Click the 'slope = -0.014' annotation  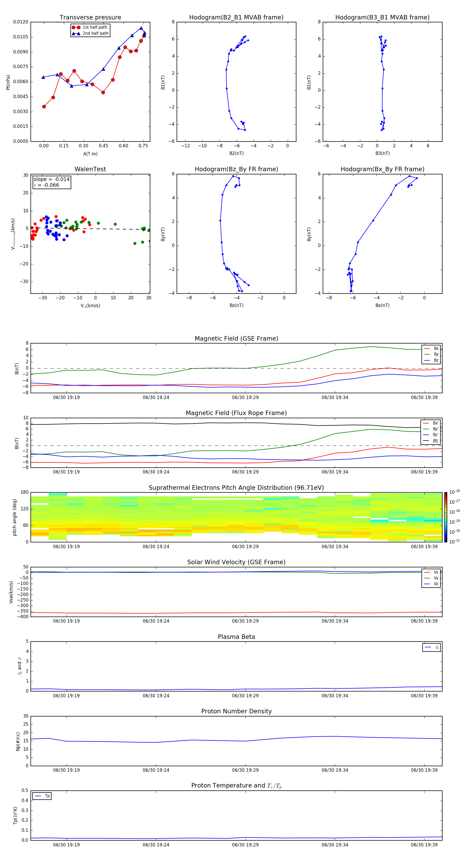tap(52, 179)
